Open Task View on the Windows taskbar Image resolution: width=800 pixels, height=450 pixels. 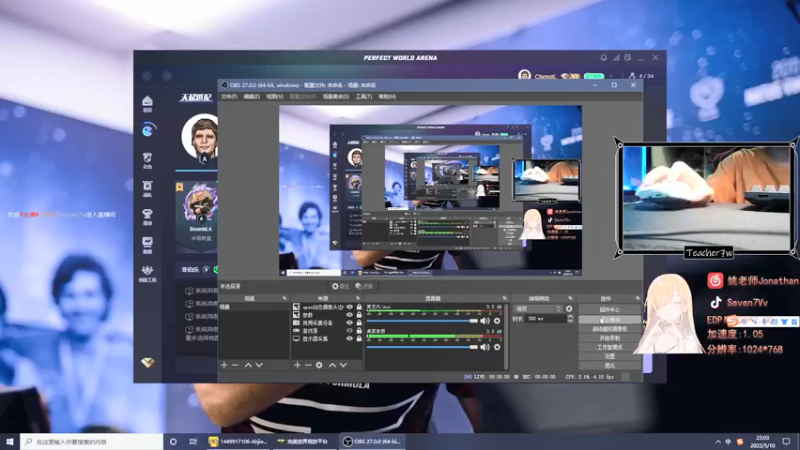pos(193,441)
